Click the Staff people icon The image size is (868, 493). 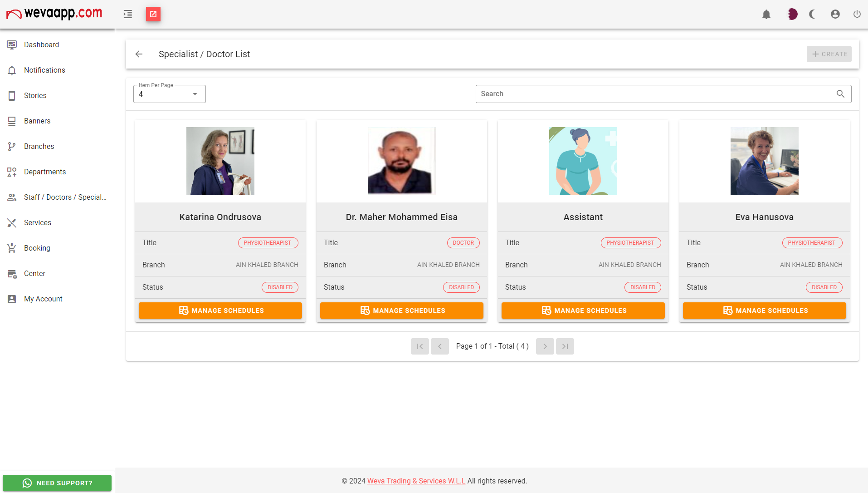(x=12, y=197)
